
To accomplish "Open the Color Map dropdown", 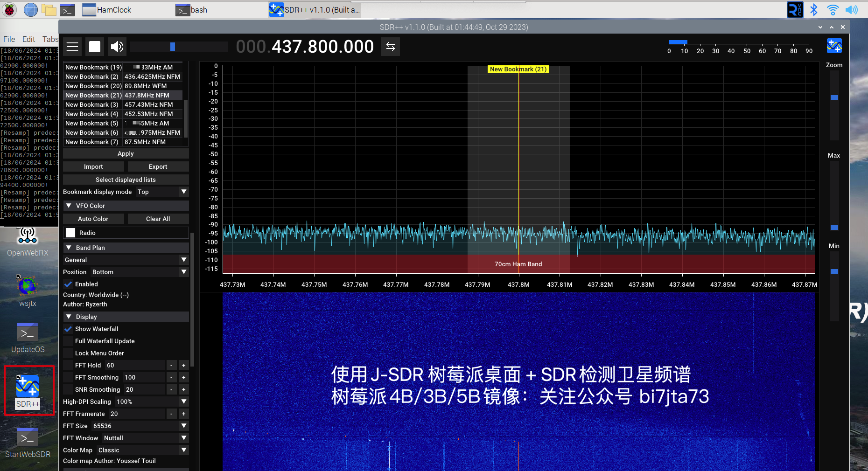I will pos(143,450).
